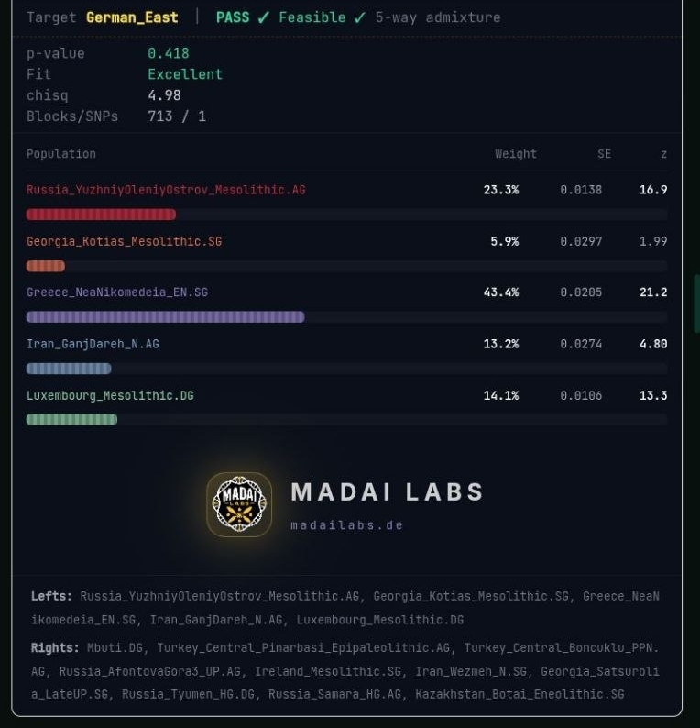Select the Luxembourg_Mesolithic.DG population name
700x728 pixels.
(x=110, y=395)
